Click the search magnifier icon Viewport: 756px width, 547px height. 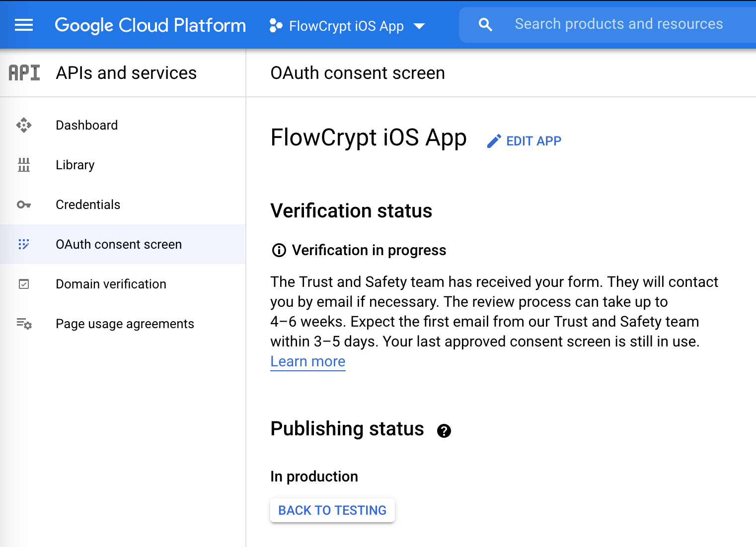[485, 25]
